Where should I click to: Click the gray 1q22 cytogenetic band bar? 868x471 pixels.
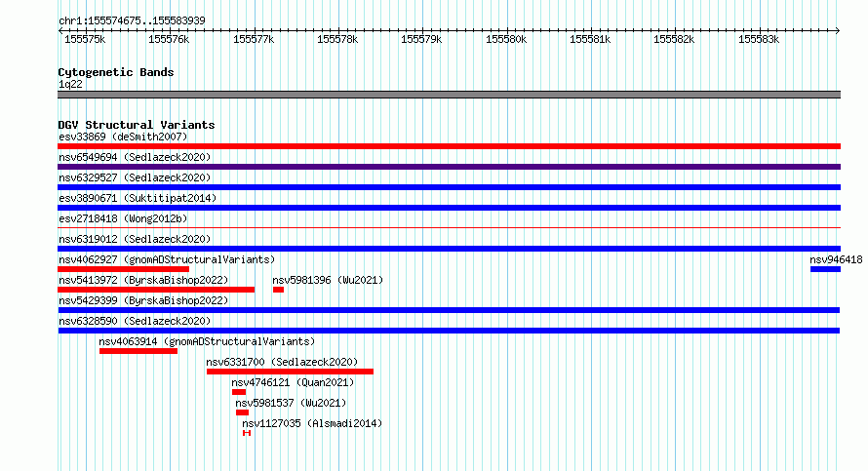(x=449, y=95)
